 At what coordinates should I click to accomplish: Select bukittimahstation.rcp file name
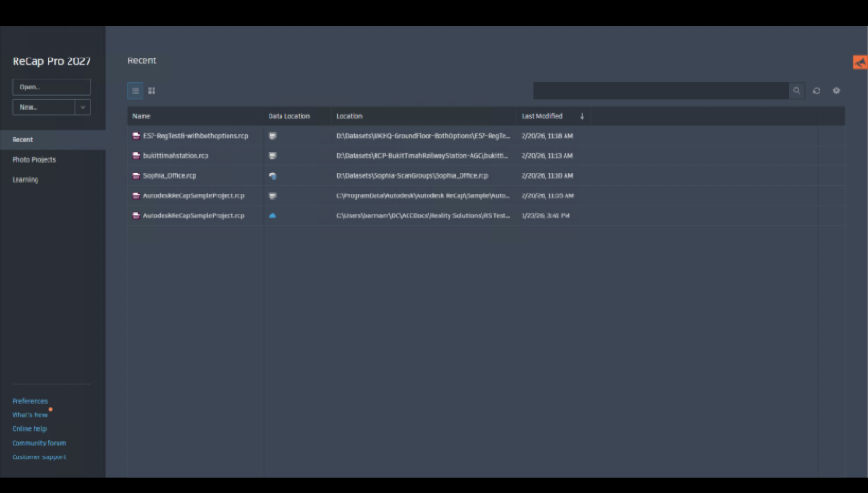click(176, 155)
